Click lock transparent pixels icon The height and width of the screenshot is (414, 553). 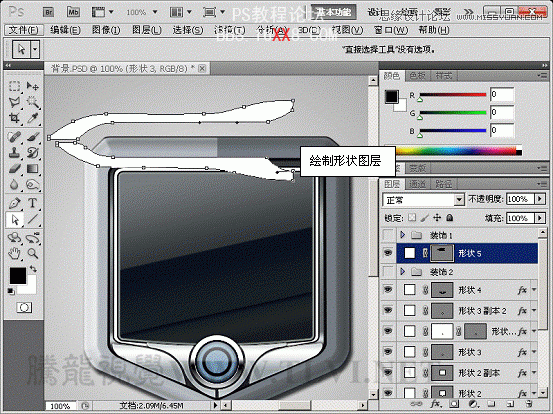[x=412, y=218]
